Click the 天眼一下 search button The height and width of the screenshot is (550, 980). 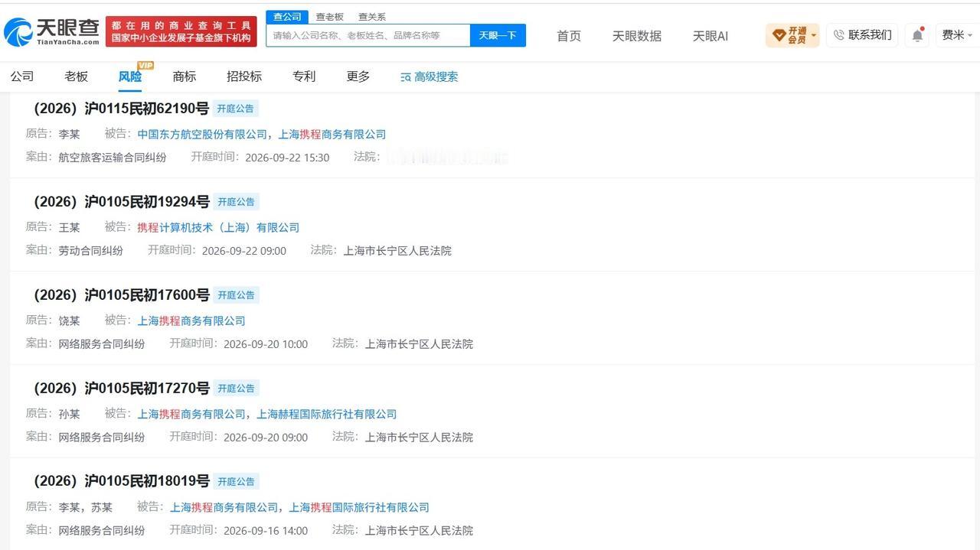tap(498, 35)
